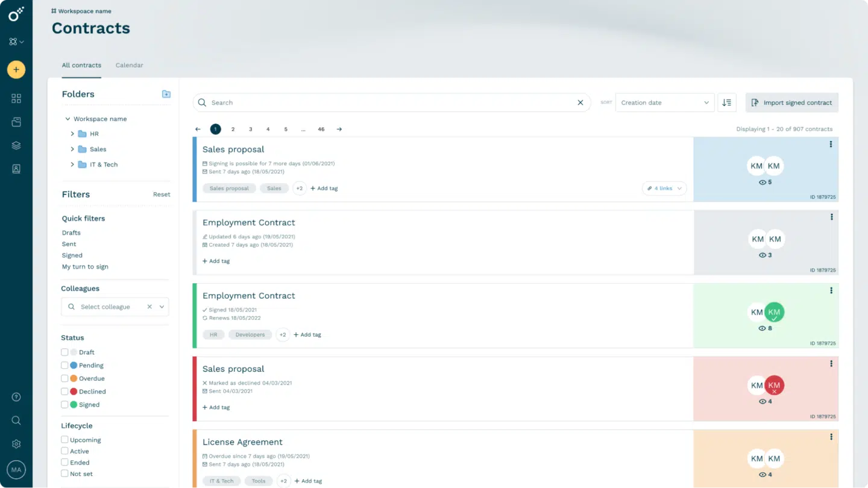Check the Declined status checkbox
The height and width of the screenshot is (488, 868).
tap(64, 392)
